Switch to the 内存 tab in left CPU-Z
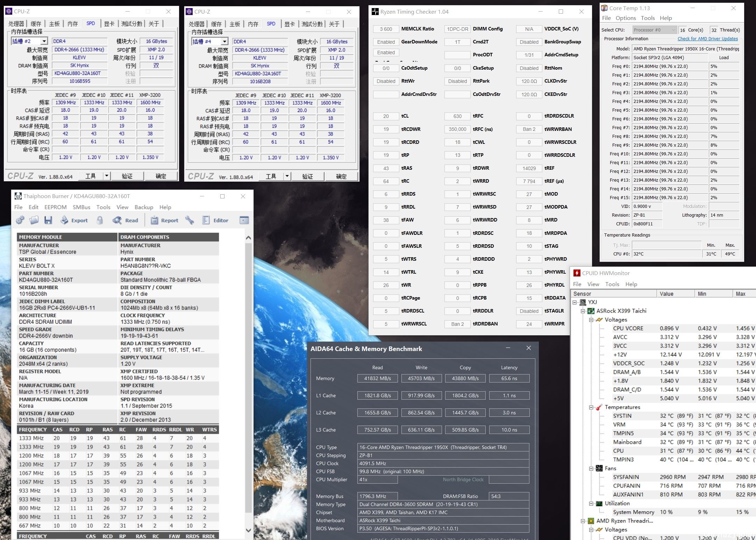The width and height of the screenshot is (756, 540). pyautogui.click(x=73, y=23)
